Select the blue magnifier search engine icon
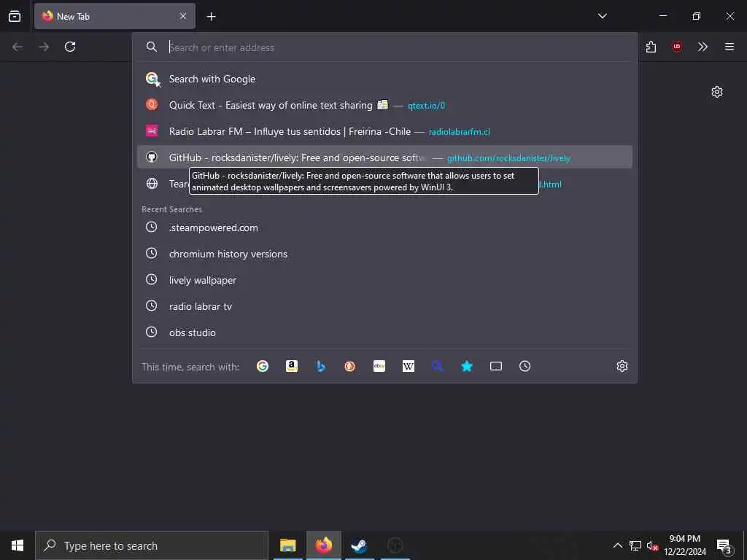Image resolution: width=747 pixels, height=560 pixels. pyautogui.click(x=438, y=366)
